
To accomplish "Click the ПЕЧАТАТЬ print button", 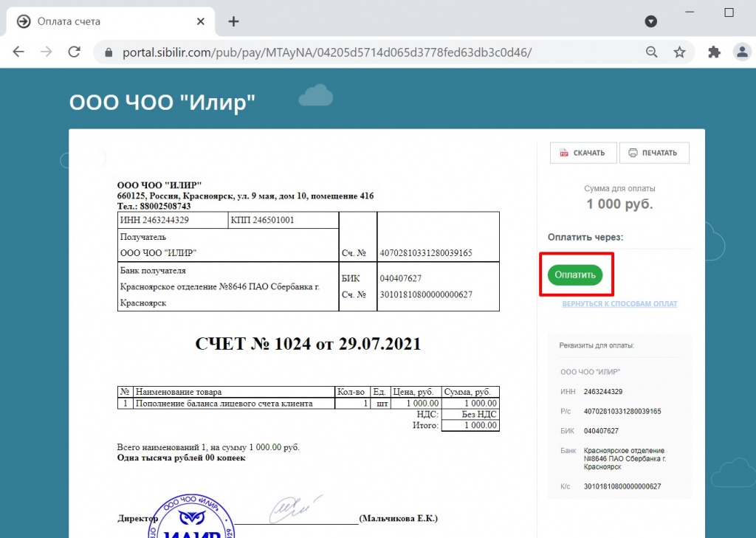I will pyautogui.click(x=654, y=153).
